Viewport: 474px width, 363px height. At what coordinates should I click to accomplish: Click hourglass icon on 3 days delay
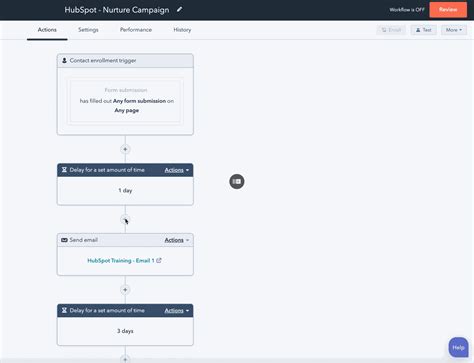pos(64,310)
